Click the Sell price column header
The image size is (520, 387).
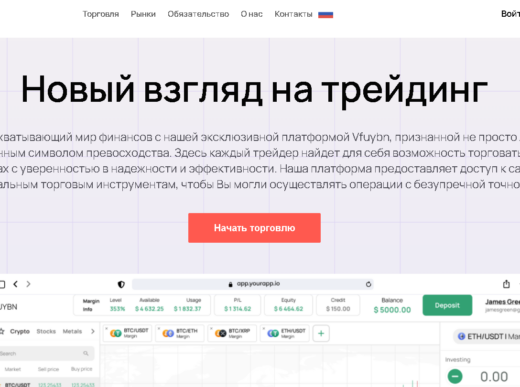48,369
